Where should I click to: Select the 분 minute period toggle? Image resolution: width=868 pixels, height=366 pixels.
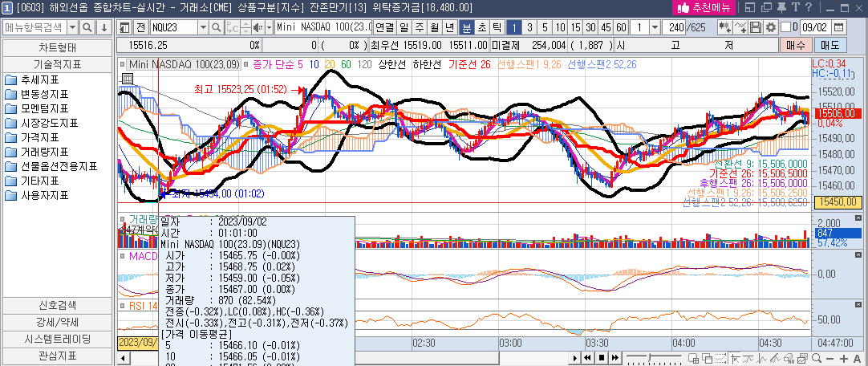click(467, 27)
